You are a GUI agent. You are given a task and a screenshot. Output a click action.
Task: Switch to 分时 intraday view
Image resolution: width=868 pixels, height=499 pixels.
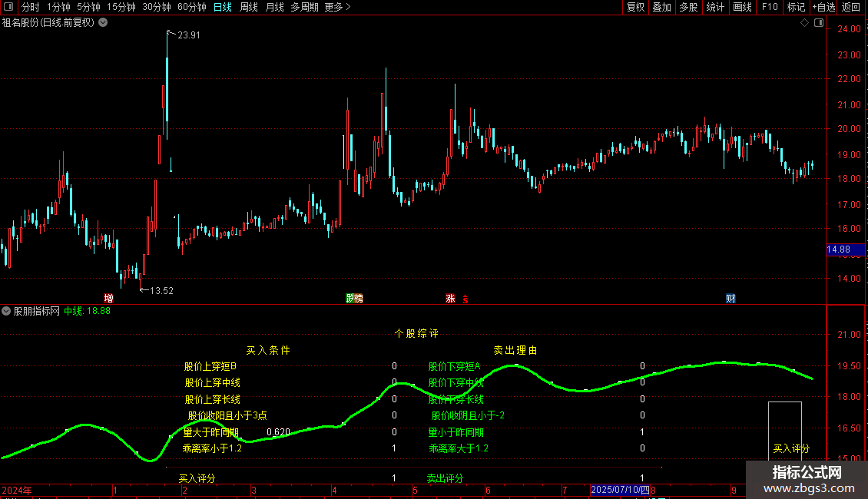(31, 7)
